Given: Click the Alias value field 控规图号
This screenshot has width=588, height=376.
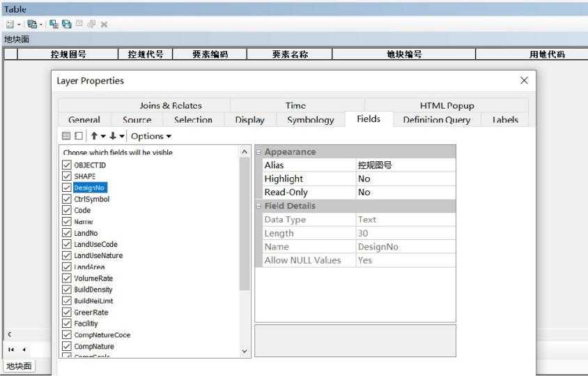Looking at the screenshot, I should click(x=405, y=165).
